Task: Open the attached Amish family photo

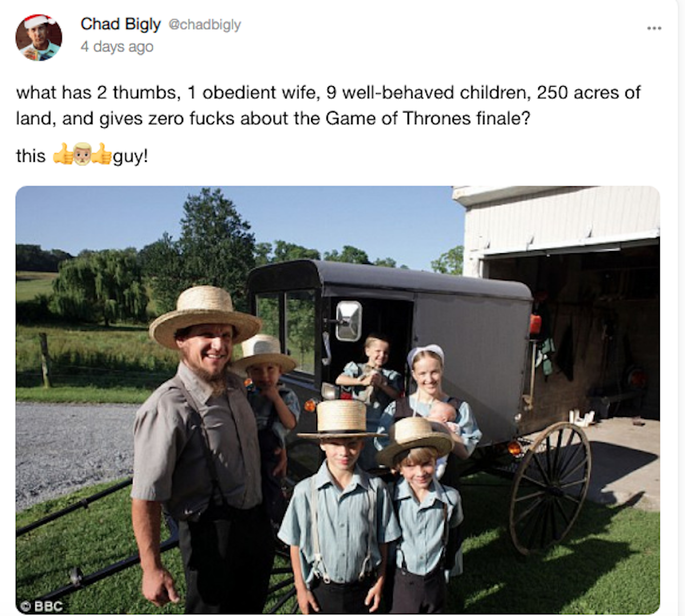Action: coord(337,400)
